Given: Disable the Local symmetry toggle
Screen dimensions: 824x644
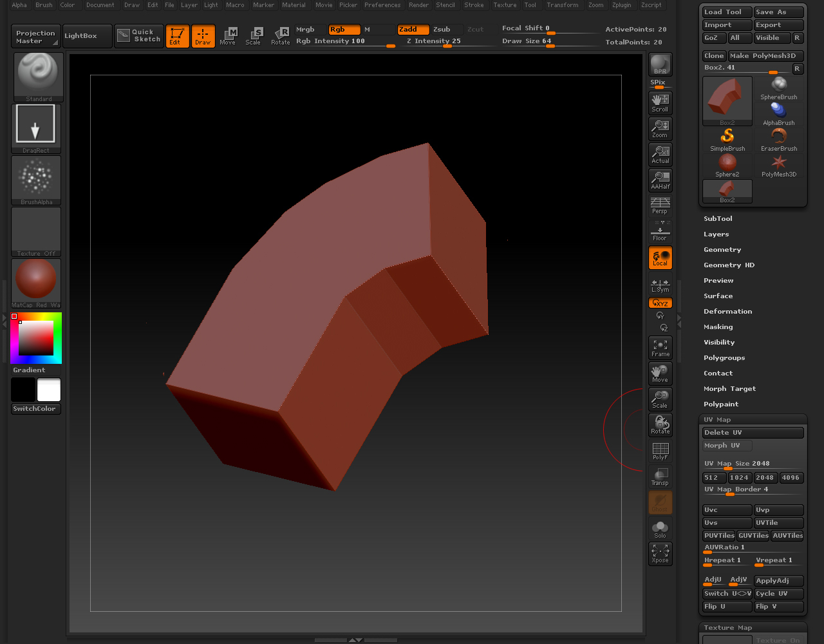Looking at the screenshot, I should [660, 258].
